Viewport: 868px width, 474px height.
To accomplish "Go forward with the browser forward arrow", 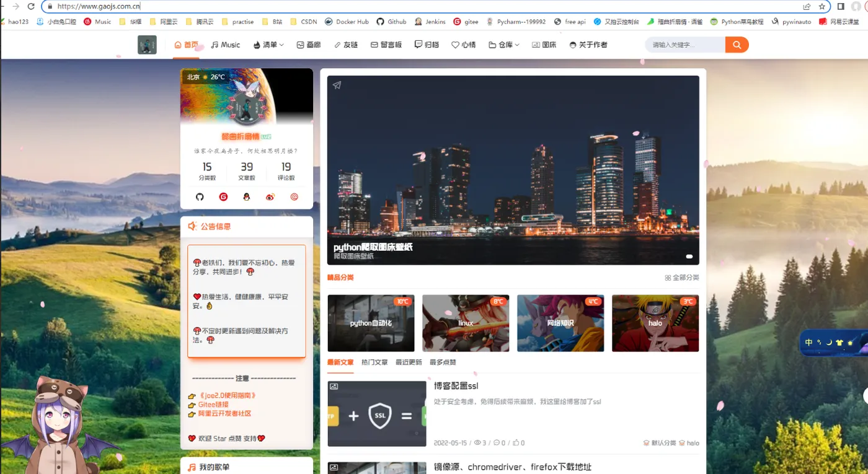I will click(x=15, y=6).
